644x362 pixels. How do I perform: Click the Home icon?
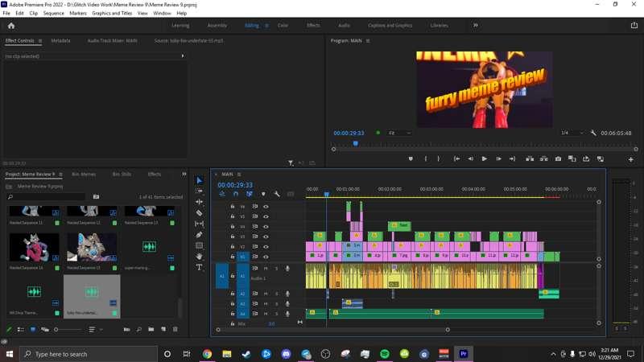click(11, 26)
